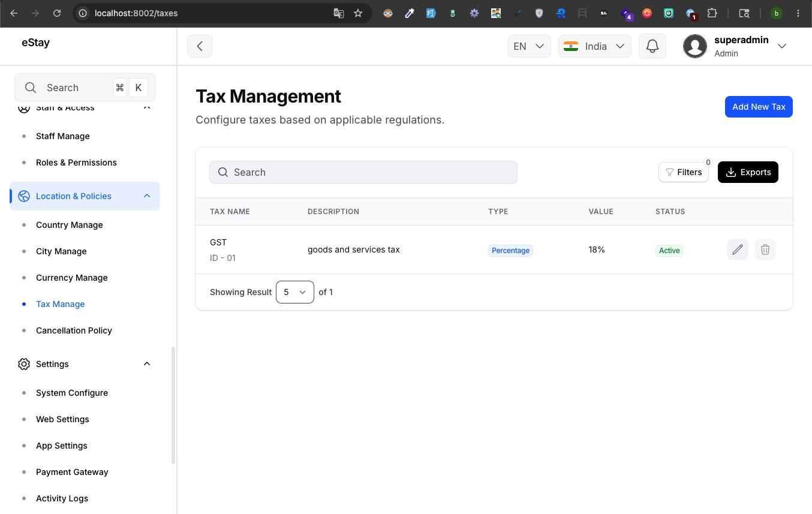Click the STATUS column header
This screenshot has height=514, width=812.
click(x=670, y=212)
